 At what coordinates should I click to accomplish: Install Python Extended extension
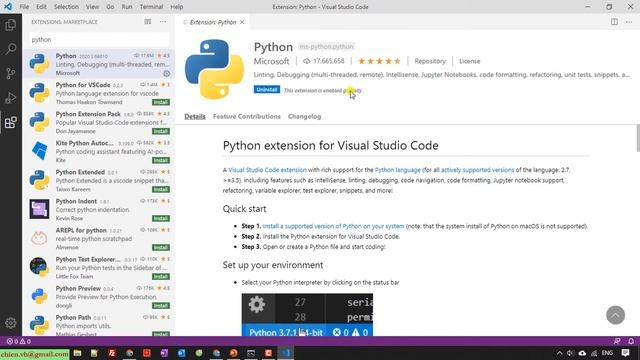point(161,189)
